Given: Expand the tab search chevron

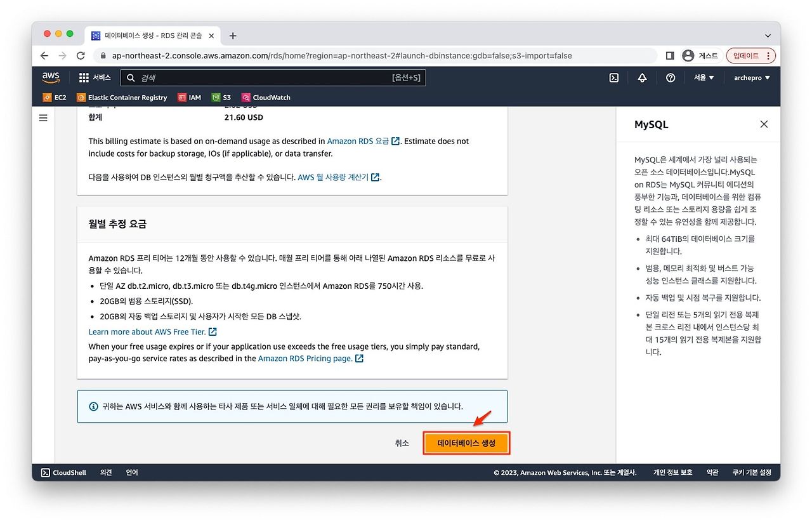Looking at the screenshot, I should click(x=768, y=36).
